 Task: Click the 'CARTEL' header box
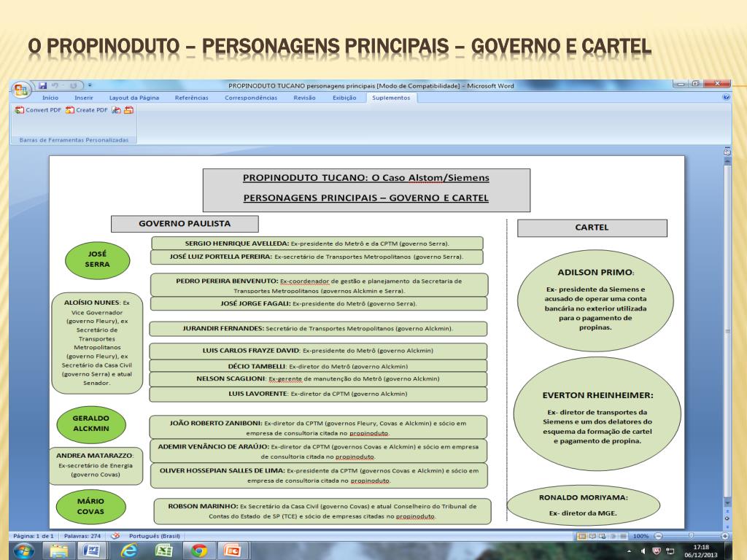(592, 227)
